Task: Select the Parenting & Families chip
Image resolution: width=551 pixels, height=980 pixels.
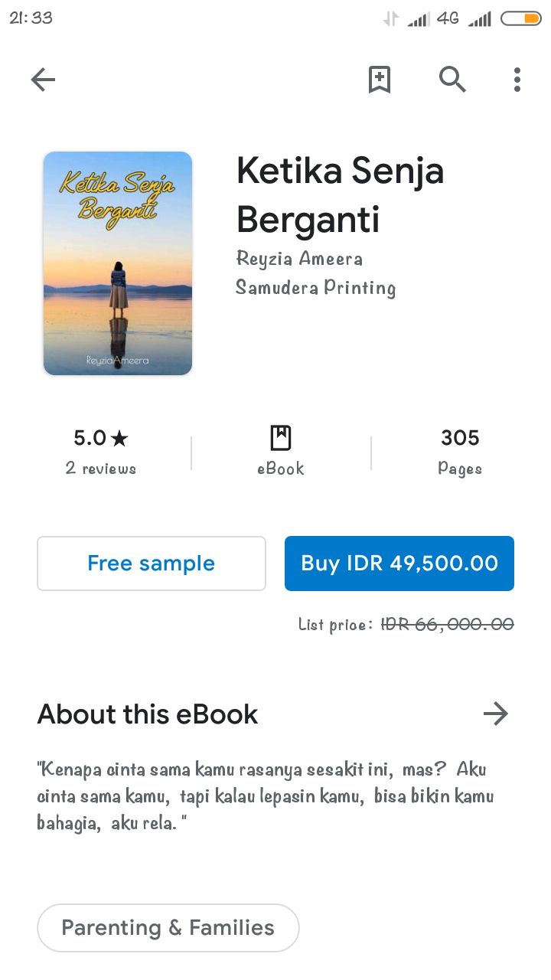Action: [168, 928]
